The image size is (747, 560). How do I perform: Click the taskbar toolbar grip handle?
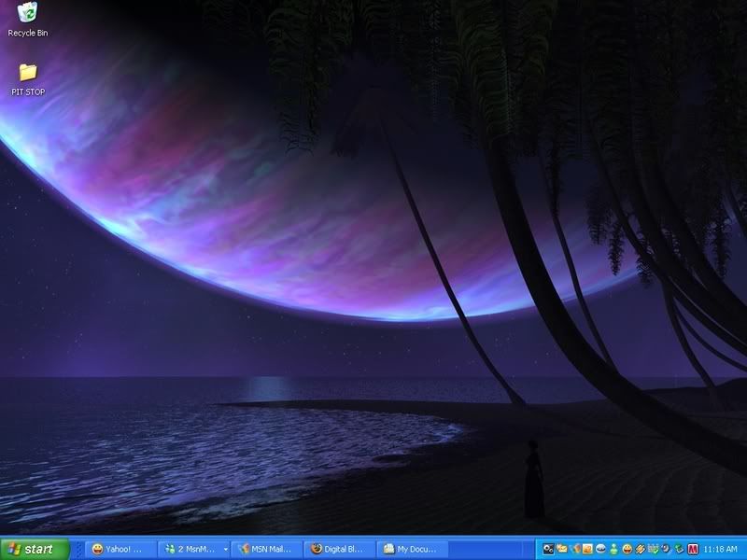78,550
